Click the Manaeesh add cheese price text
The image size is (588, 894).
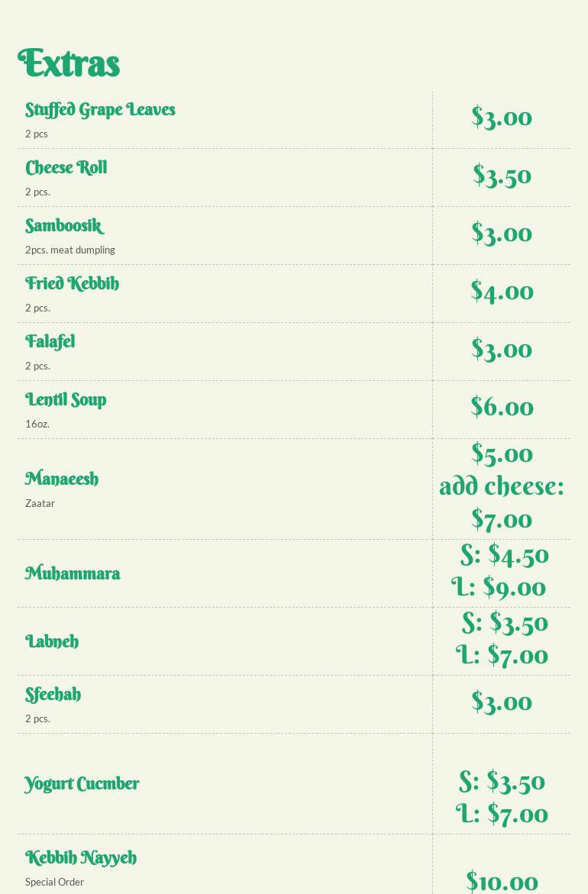coord(502,502)
